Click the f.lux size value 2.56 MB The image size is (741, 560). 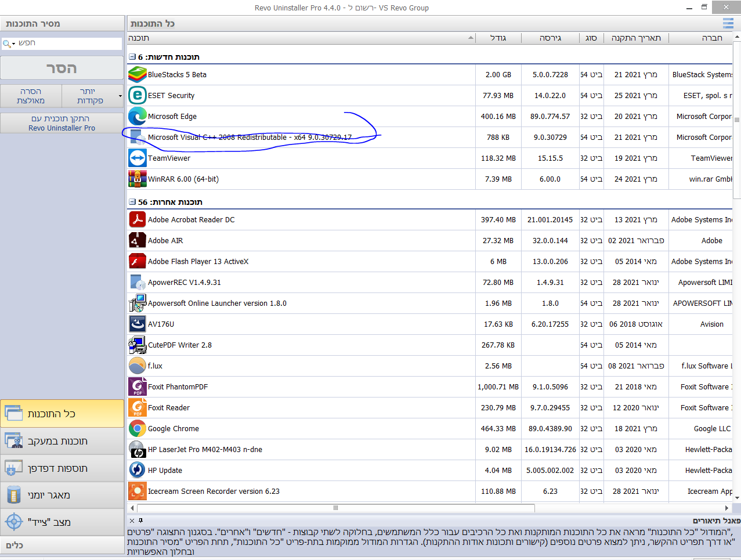[498, 366]
